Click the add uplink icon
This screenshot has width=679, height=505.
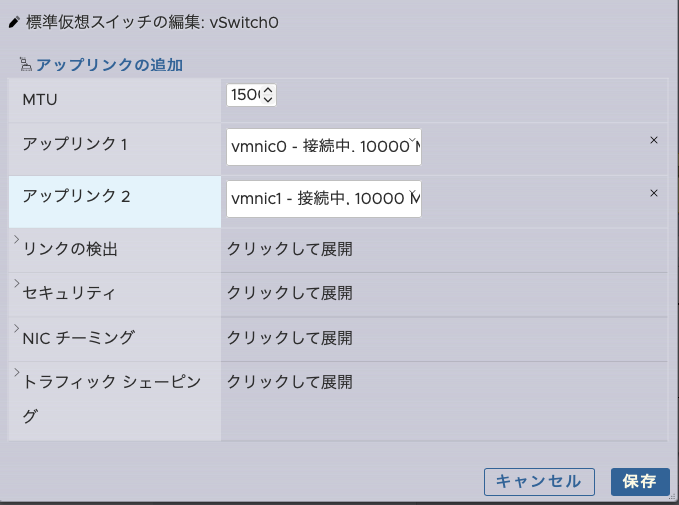[x=26, y=64]
